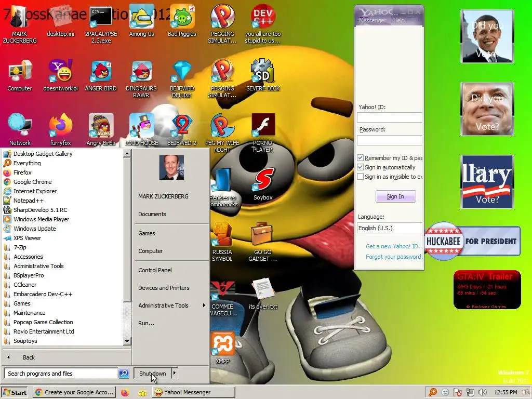Open BEJEWED DELUXE desktop icon
This screenshot has width=532, height=399.
[182, 79]
